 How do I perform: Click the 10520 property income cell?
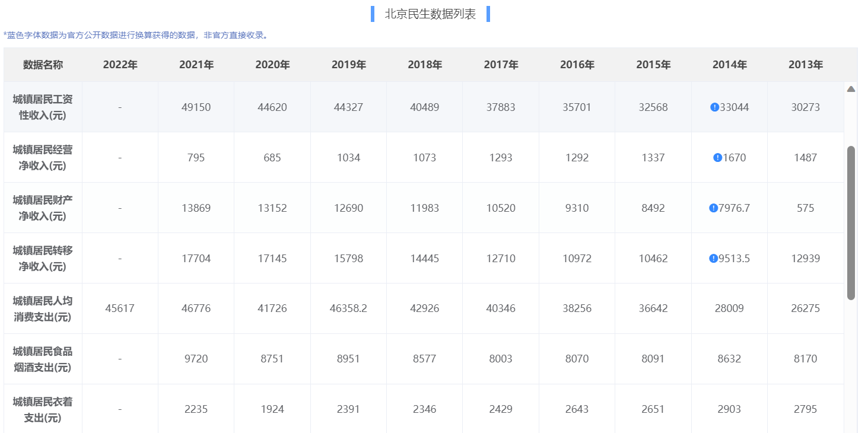pos(501,208)
